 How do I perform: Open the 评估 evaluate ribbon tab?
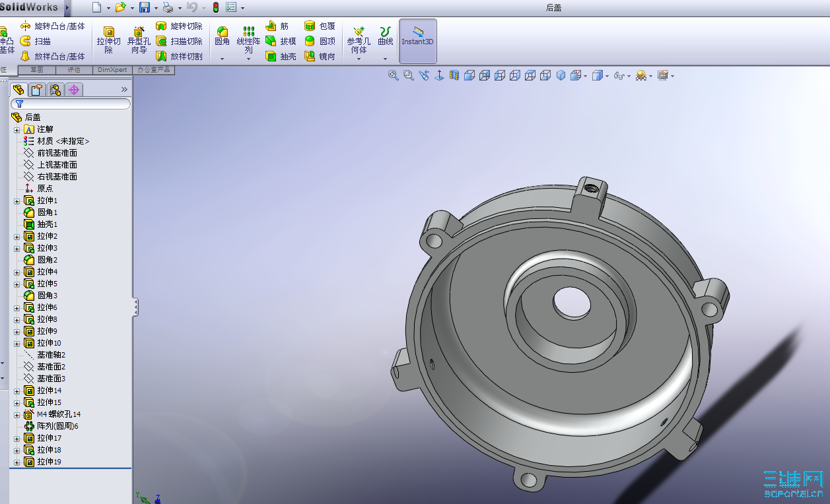pyautogui.click(x=74, y=69)
